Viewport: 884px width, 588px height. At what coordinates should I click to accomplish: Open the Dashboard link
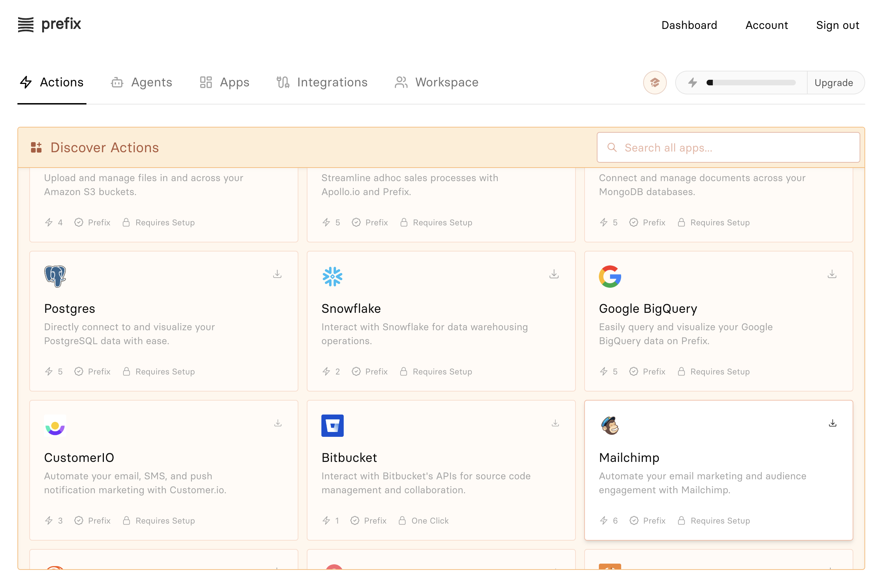(x=689, y=25)
